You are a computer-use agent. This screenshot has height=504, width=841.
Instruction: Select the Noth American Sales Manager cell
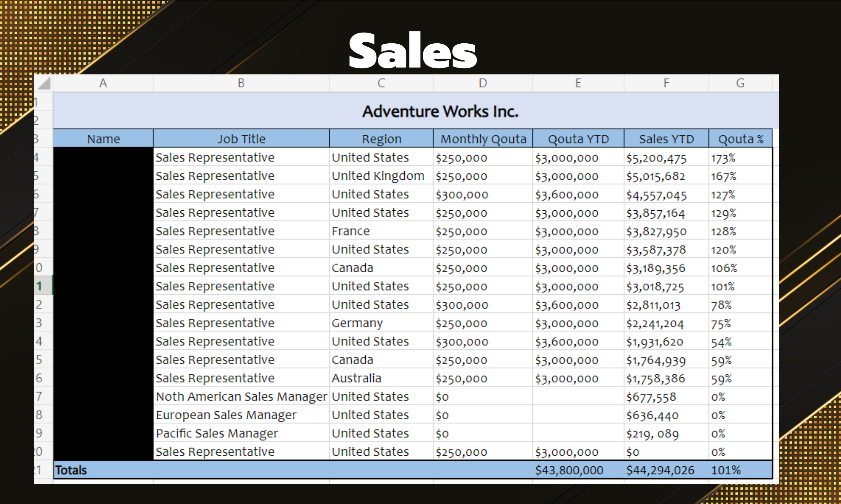[x=241, y=397]
